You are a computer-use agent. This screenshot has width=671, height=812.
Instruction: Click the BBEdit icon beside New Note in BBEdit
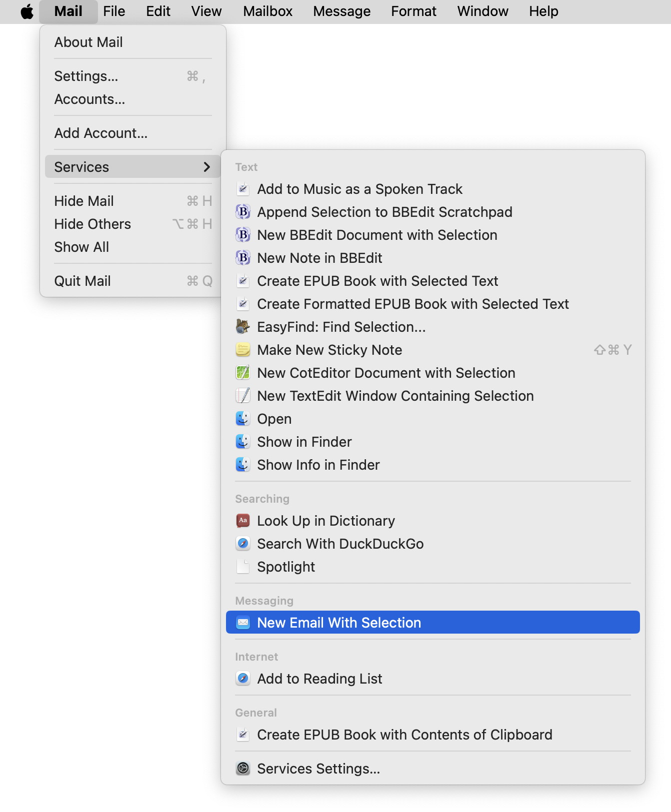tap(243, 258)
